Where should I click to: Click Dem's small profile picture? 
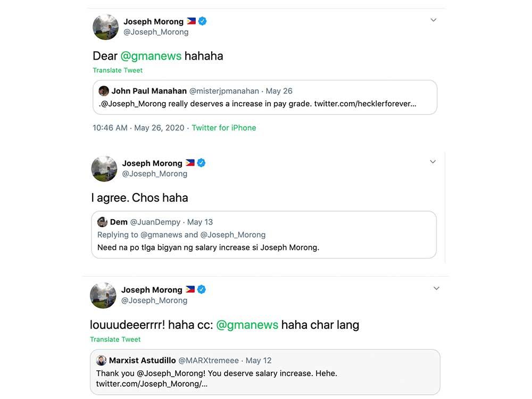(103, 222)
